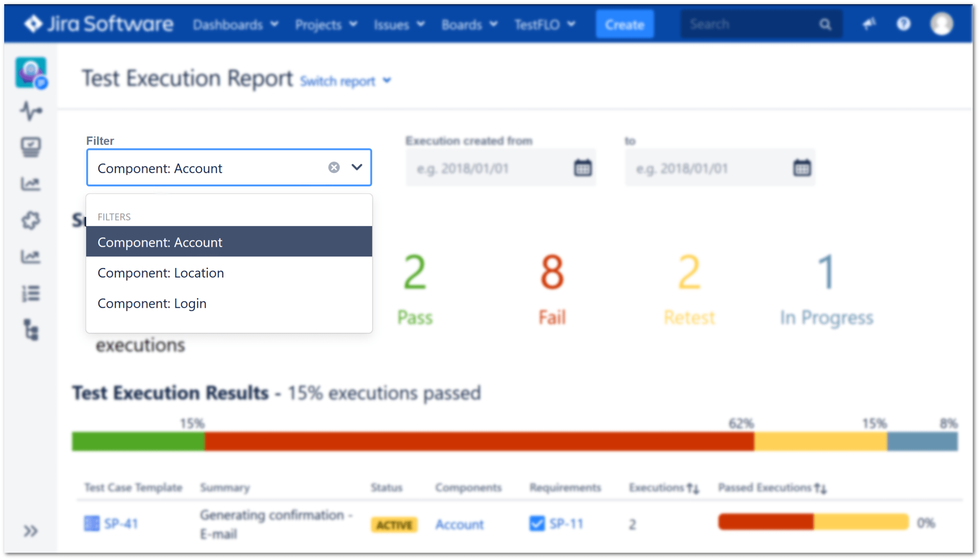
Task: Clear the Component: Account filter
Action: click(x=335, y=168)
